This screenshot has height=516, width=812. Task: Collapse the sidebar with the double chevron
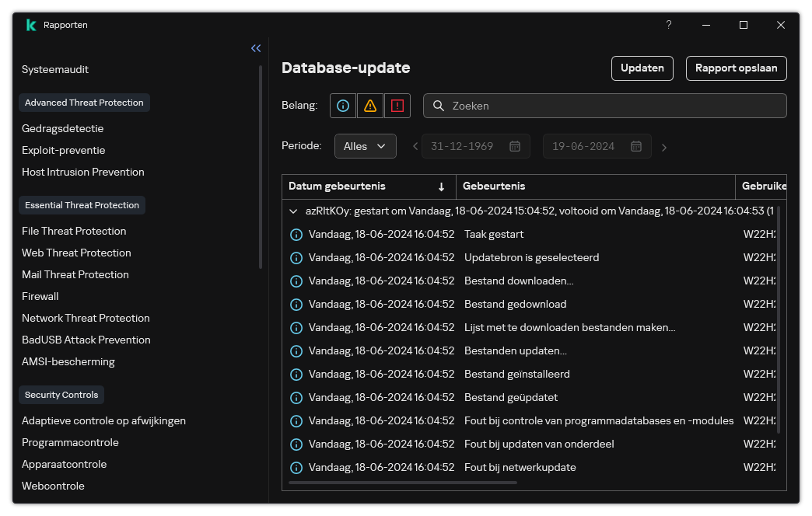(x=256, y=48)
